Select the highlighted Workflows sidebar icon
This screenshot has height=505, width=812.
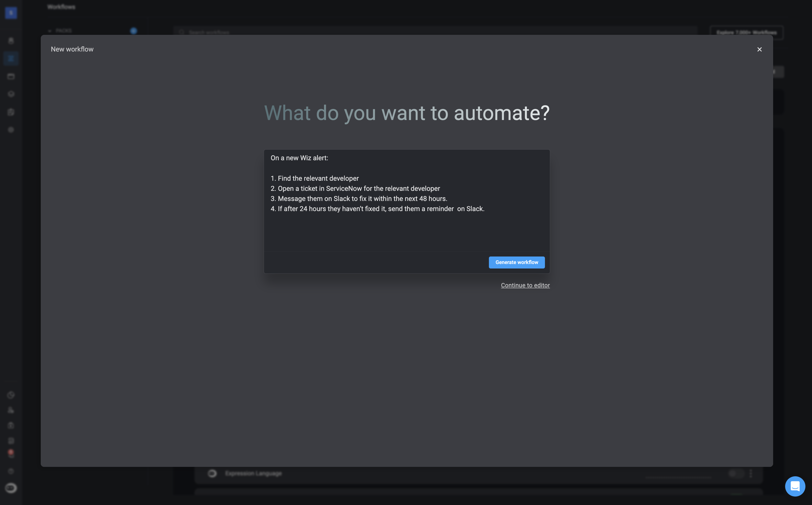coord(11,59)
